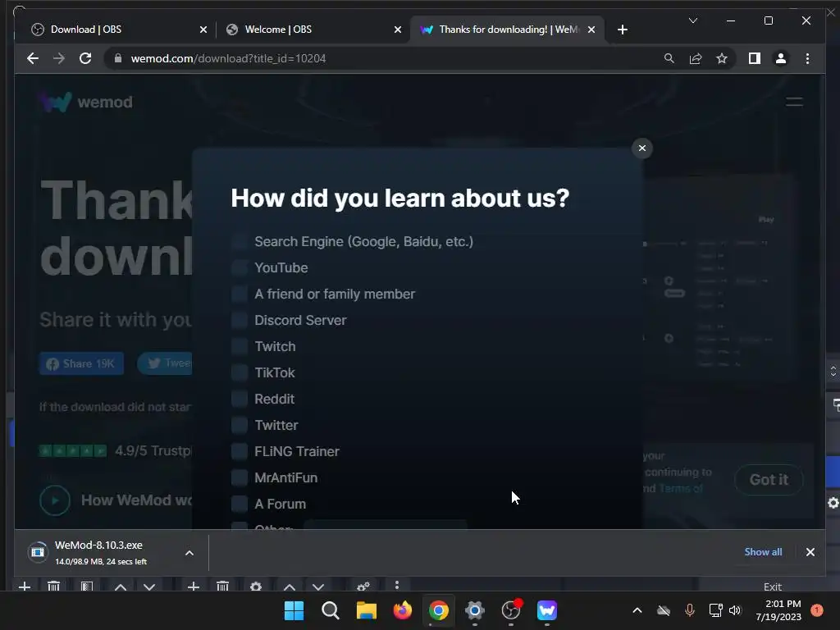Check the Search Engine (Google, Baidu, etc.) option
The width and height of the screenshot is (840, 630).
pyautogui.click(x=240, y=242)
